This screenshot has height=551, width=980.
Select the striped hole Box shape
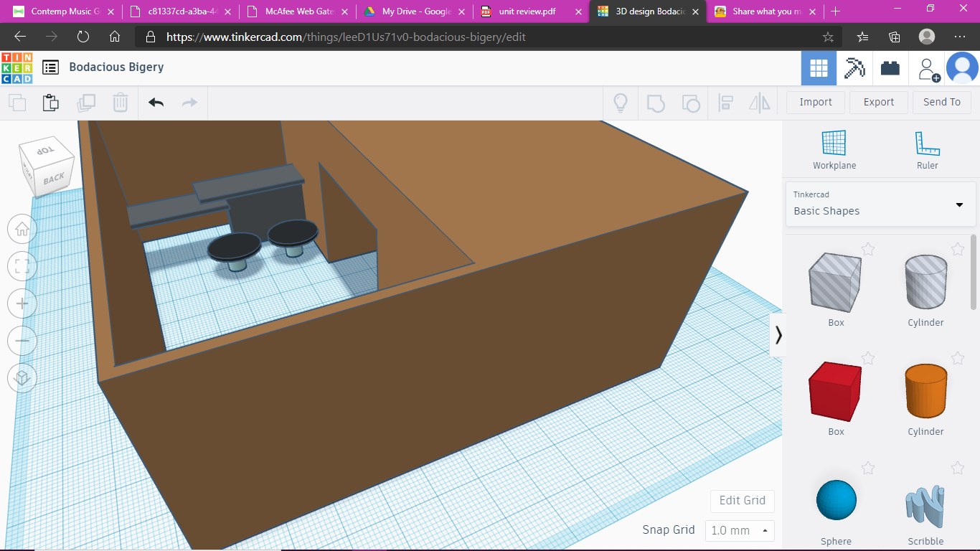(x=836, y=282)
